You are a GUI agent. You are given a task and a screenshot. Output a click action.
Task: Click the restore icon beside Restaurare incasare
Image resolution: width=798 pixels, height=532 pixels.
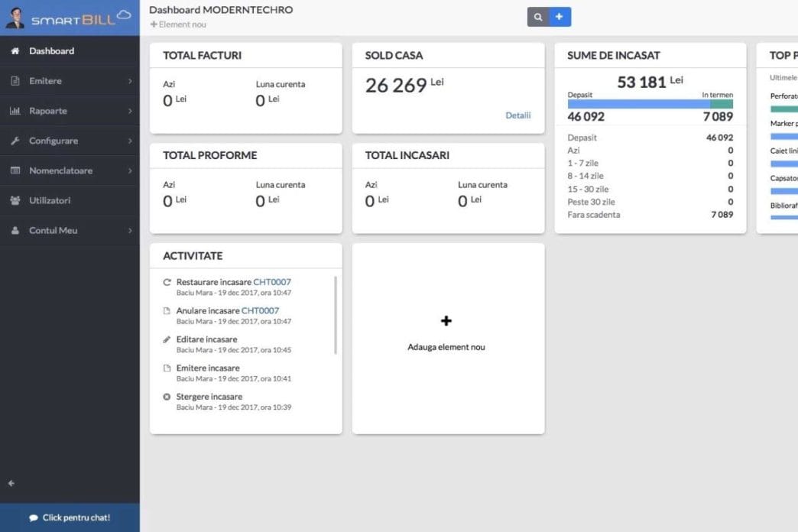167,282
